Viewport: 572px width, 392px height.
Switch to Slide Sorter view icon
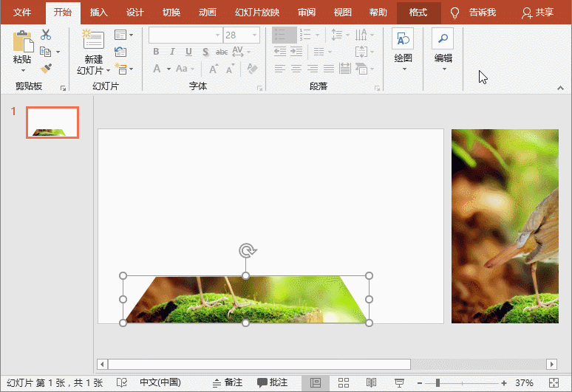click(x=344, y=382)
